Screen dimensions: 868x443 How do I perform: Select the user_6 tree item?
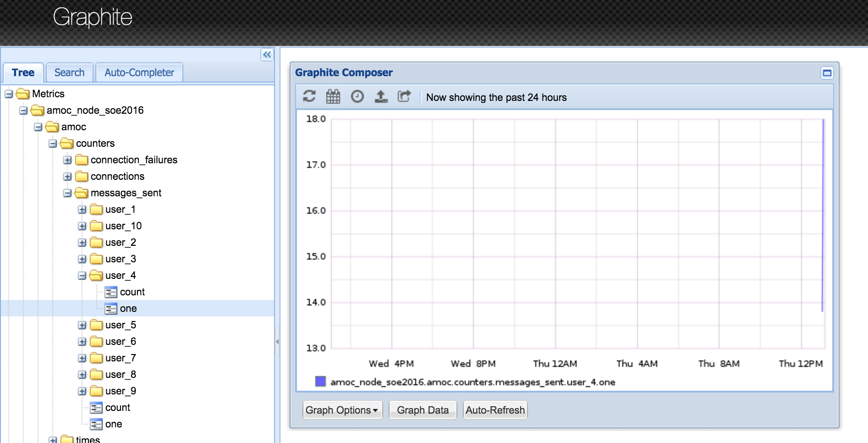pyautogui.click(x=121, y=342)
